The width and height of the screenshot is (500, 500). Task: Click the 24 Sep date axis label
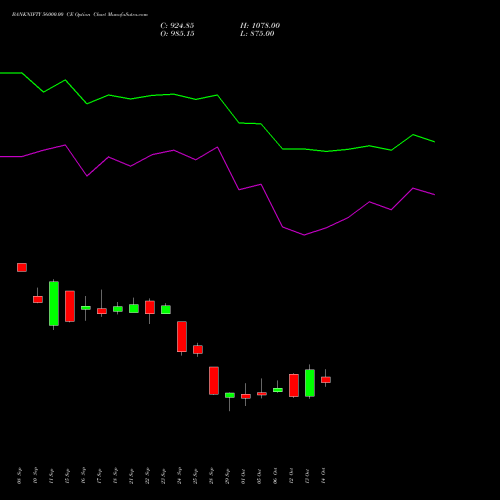coord(179,476)
